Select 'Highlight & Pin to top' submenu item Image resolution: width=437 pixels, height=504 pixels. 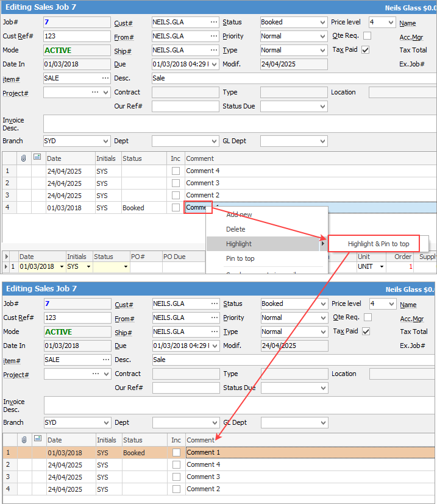tap(378, 244)
